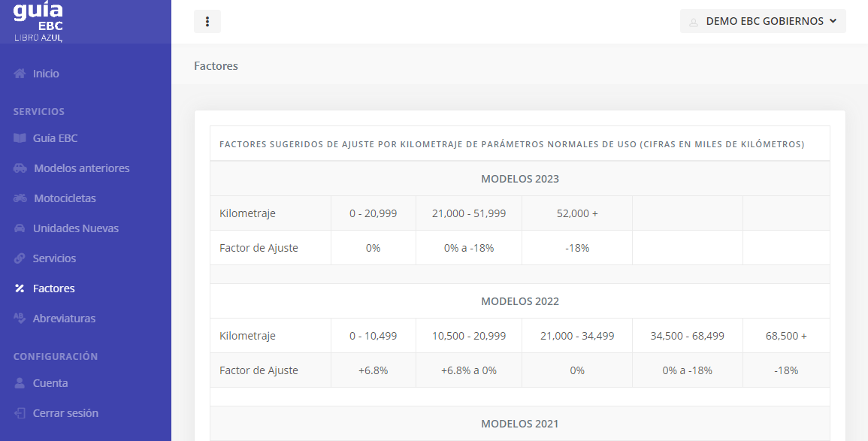Open the Cuenta settings link
The height and width of the screenshot is (441, 868).
point(50,383)
